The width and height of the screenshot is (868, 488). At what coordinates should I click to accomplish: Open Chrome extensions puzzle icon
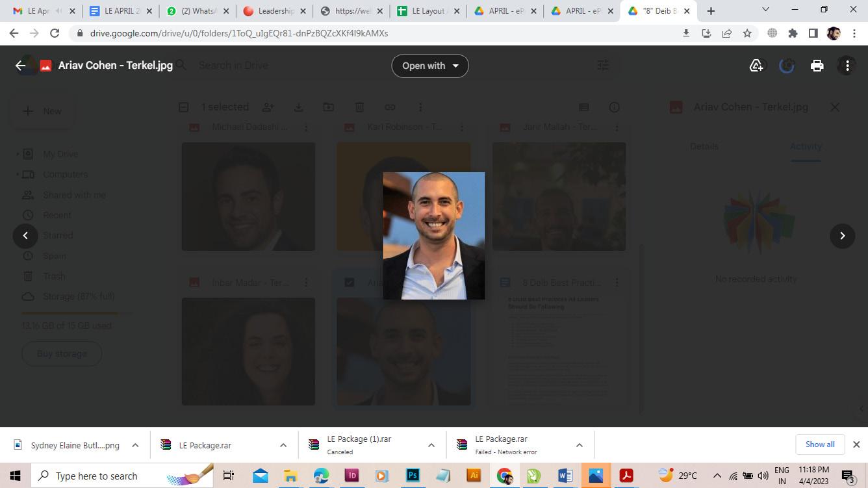coord(793,33)
